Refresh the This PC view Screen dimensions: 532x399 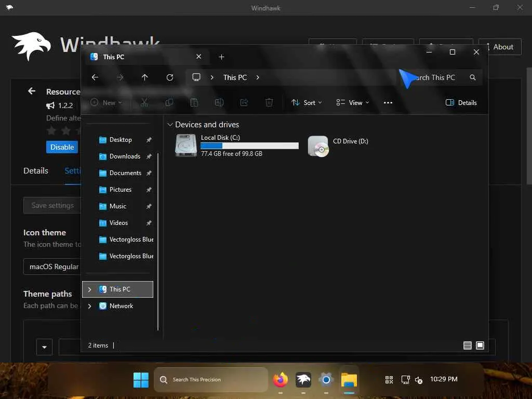pos(170,77)
